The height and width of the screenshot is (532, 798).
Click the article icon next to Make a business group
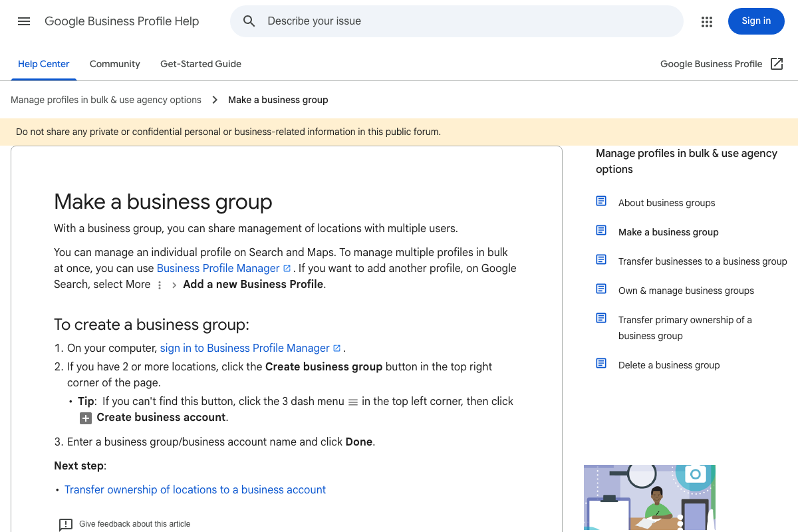601,230
